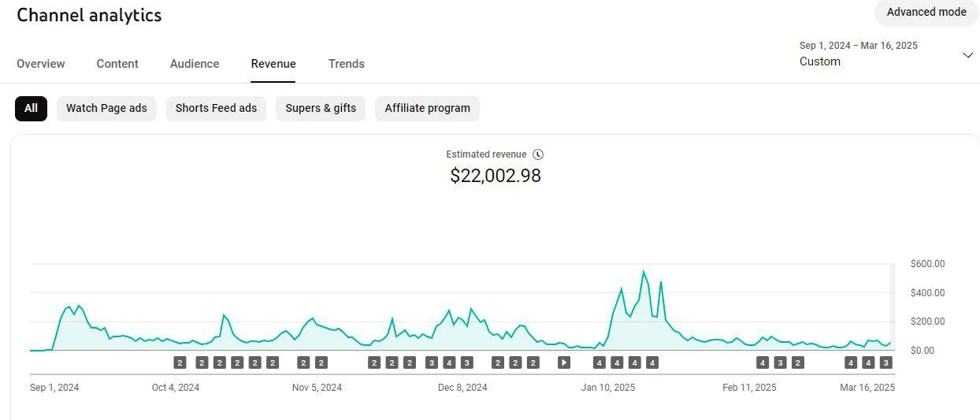
Task: Open the Audience tab
Action: coord(195,64)
